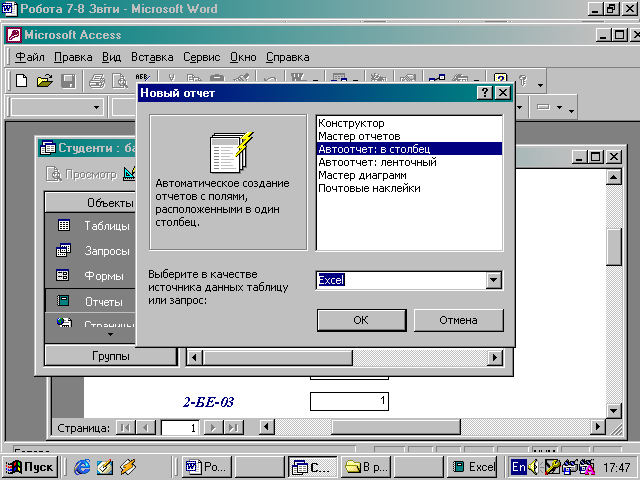Click the report field box containing 1
This screenshot has height=480, width=640.
349,401
